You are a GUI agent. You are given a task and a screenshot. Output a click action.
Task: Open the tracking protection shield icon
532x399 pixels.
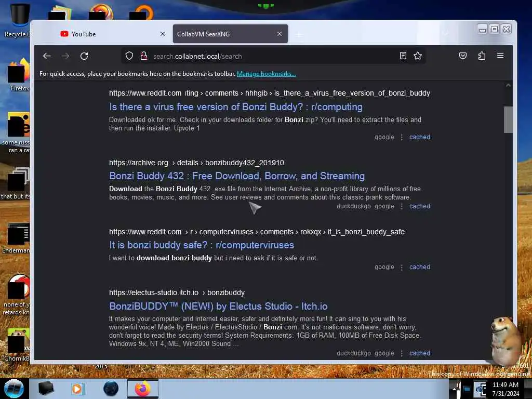click(x=129, y=56)
